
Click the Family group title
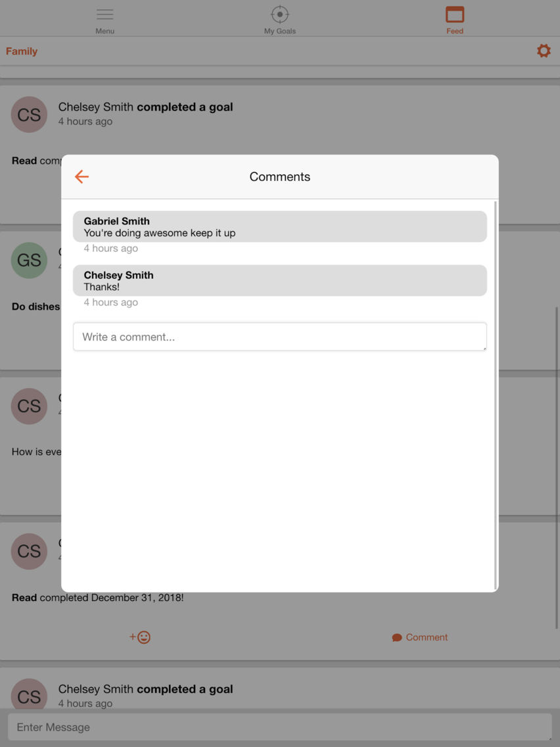(22, 51)
